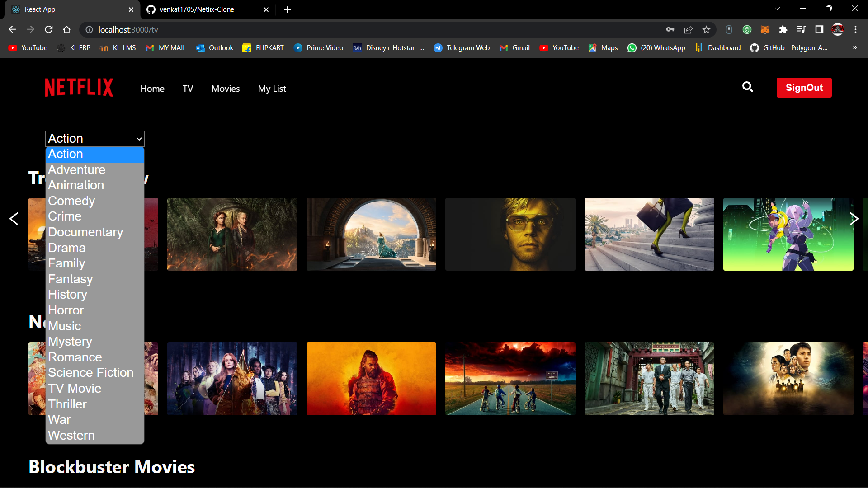The height and width of the screenshot is (488, 868).
Task: Open the GitHub Polygon bookmark
Action: pyautogui.click(x=789, y=47)
